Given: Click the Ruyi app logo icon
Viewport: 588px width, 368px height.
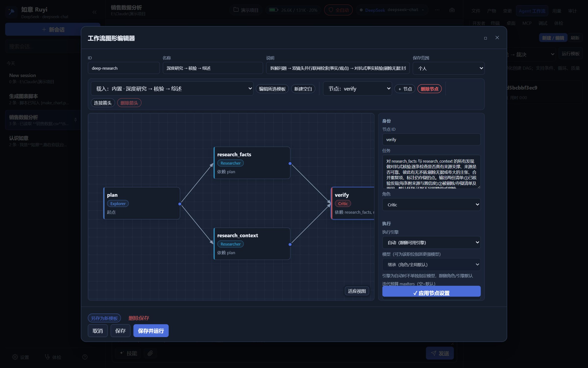Looking at the screenshot, I should coord(12,12).
